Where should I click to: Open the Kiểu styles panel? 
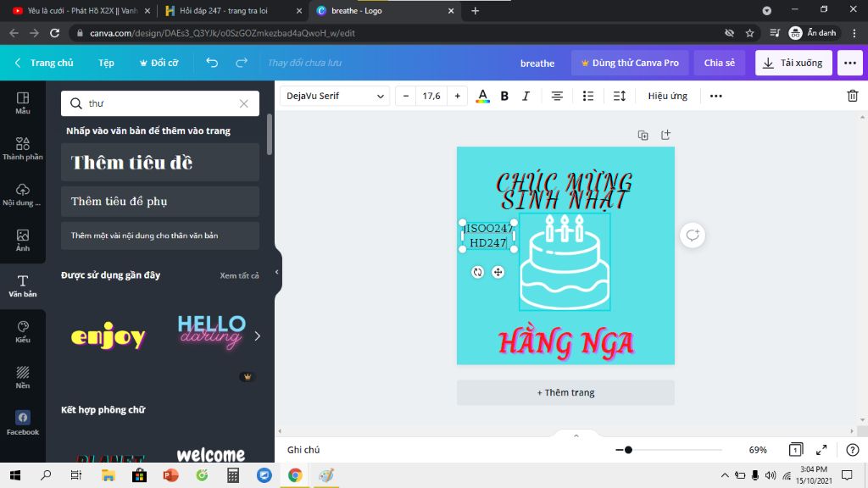click(23, 332)
